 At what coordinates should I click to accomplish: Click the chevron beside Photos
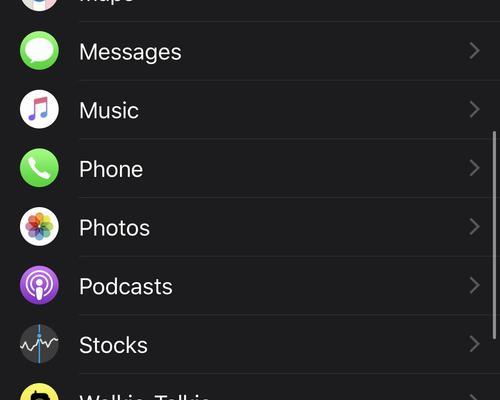pyautogui.click(x=474, y=227)
